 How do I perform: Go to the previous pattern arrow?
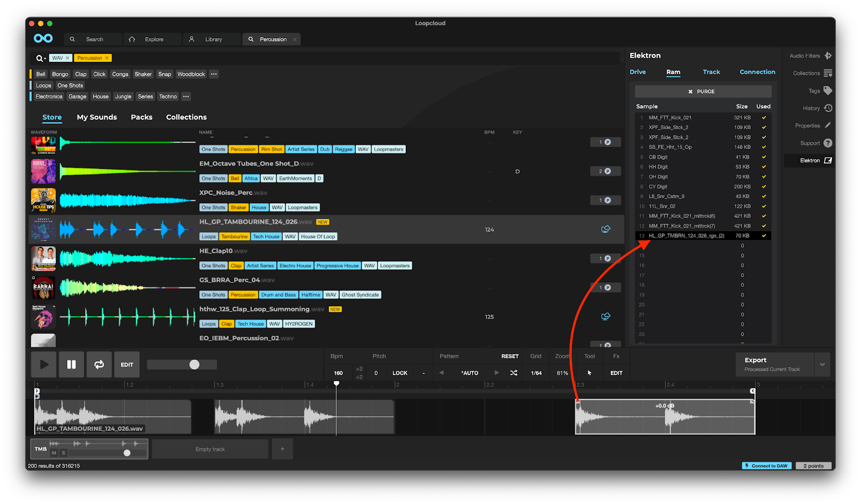pos(441,373)
